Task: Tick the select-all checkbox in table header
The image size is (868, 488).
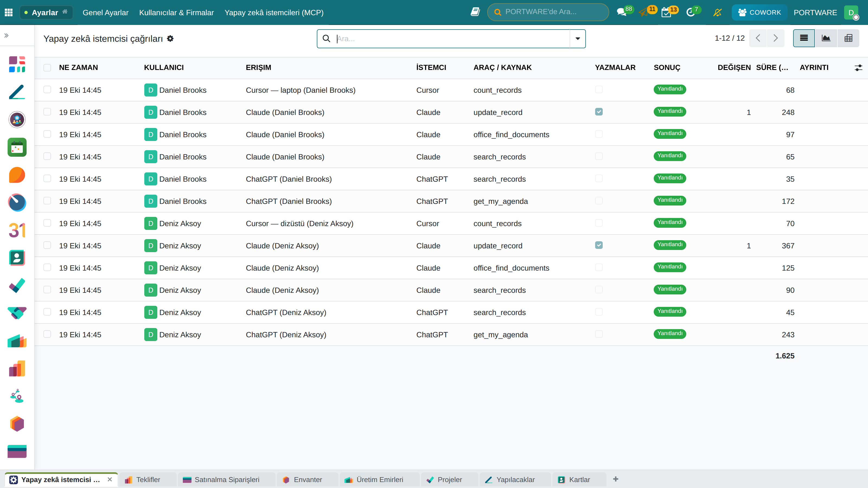Action: [x=47, y=68]
